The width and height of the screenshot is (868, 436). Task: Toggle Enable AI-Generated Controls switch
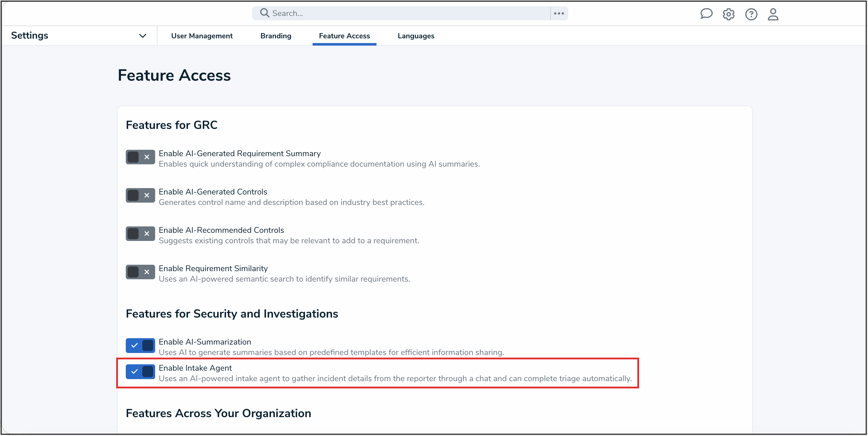tap(140, 195)
